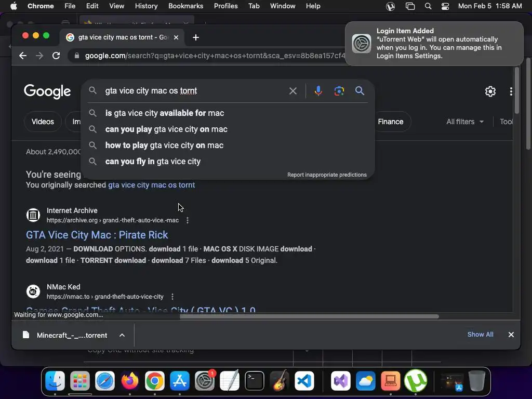The width and height of the screenshot is (532, 399).
Task: Click the horizontal scrollbar at page bottom
Action: pyautogui.click(x=309, y=316)
